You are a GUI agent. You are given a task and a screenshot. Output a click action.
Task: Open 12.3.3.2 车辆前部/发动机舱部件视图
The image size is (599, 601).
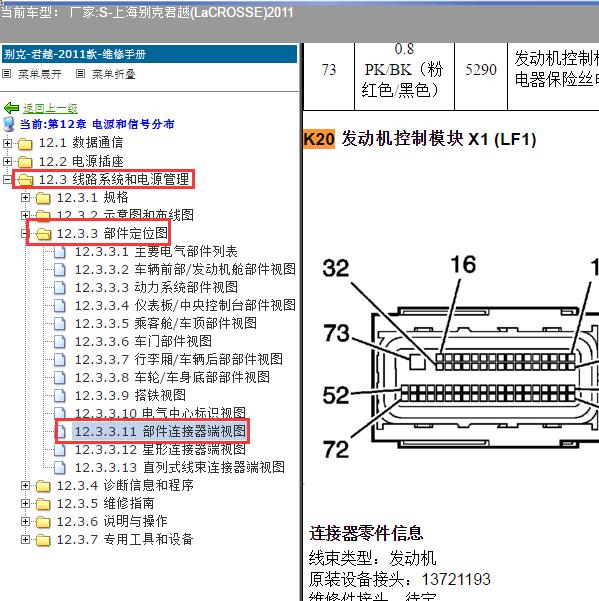click(x=185, y=269)
